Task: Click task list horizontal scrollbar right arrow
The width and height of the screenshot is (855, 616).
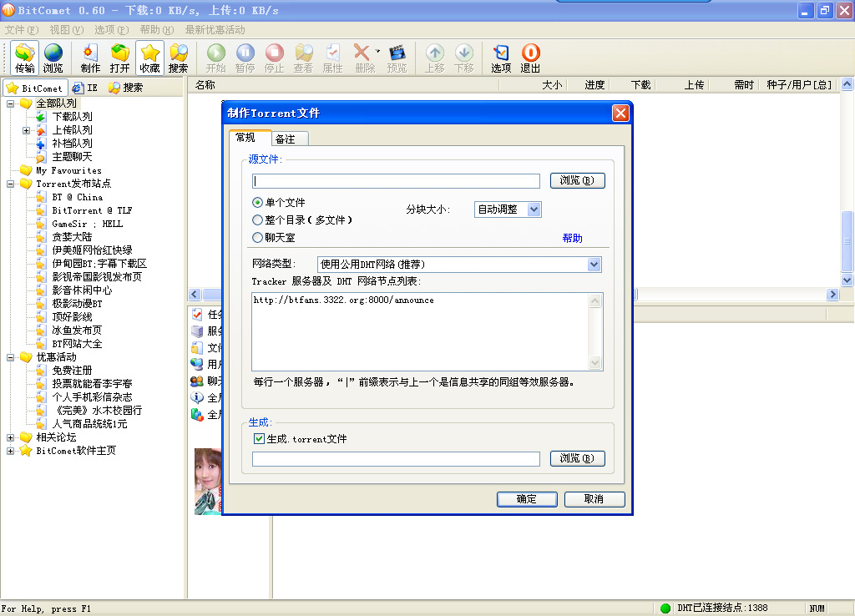Action: pos(832,295)
